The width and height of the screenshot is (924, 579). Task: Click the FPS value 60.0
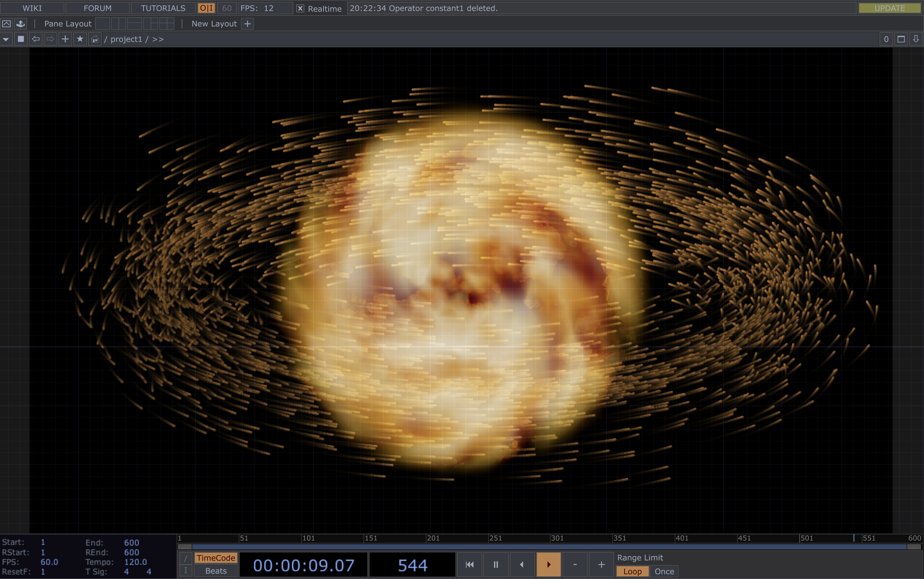[50, 562]
